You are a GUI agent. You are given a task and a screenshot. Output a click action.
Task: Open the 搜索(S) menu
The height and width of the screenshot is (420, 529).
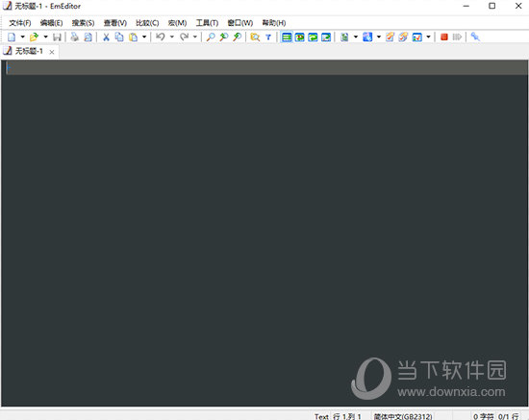point(83,23)
